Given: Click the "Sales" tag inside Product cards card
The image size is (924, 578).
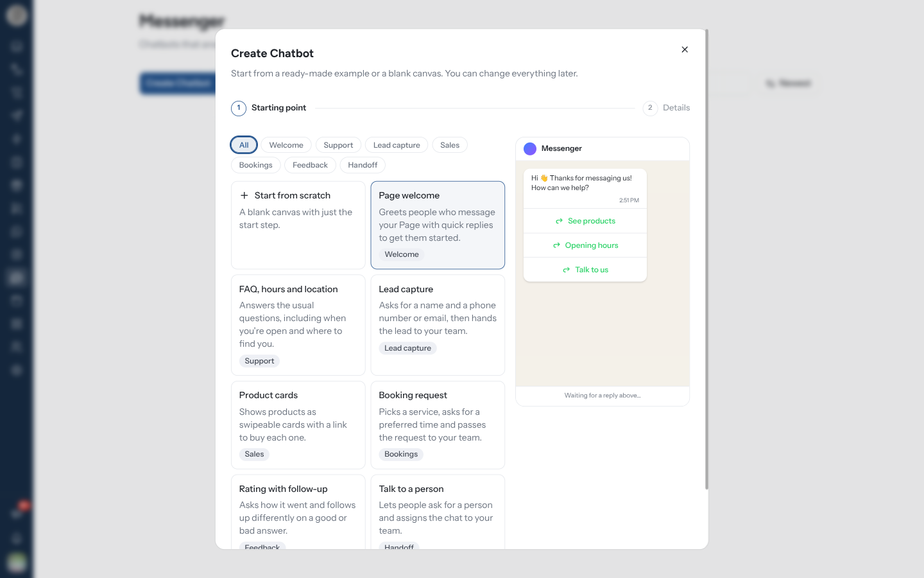Looking at the screenshot, I should (x=254, y=454).
